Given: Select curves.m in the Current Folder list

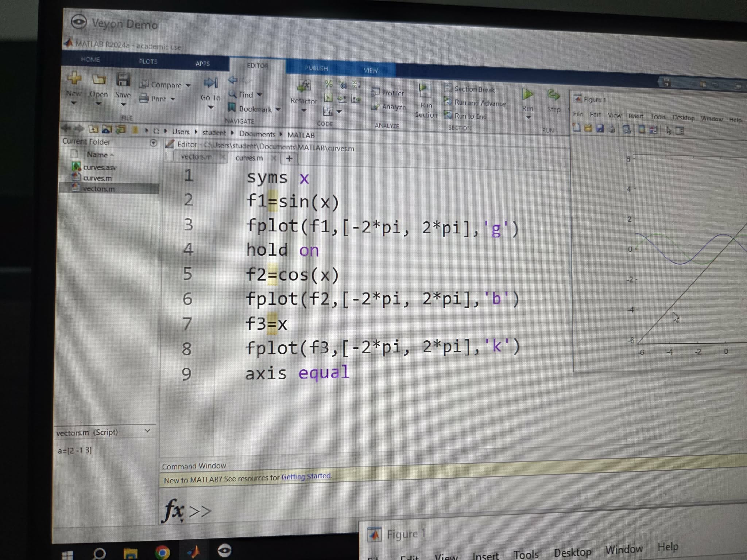Looking at the screenshot, I should pos(98,178).
